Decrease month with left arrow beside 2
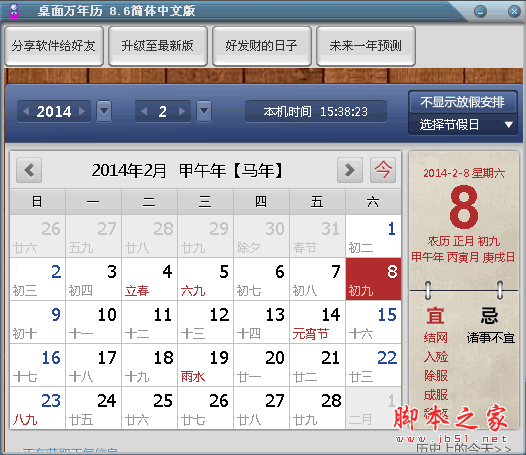The image size is (526, 455). point(144,111)
